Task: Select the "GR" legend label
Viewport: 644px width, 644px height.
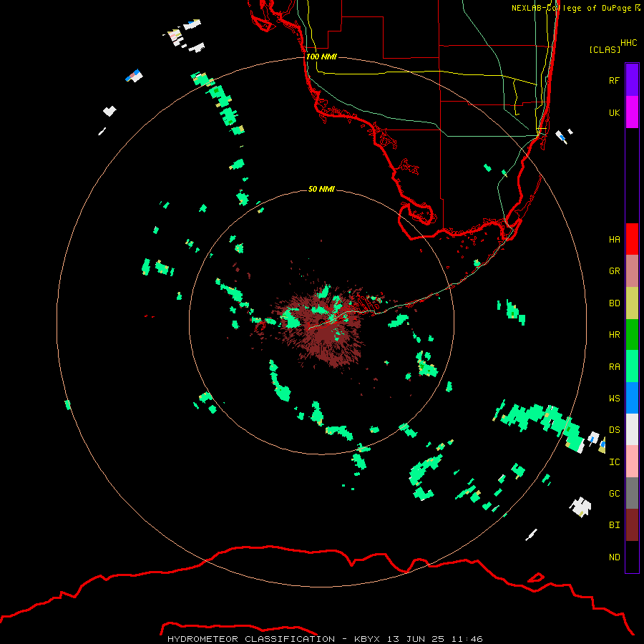Action: [x=614, y=271]
